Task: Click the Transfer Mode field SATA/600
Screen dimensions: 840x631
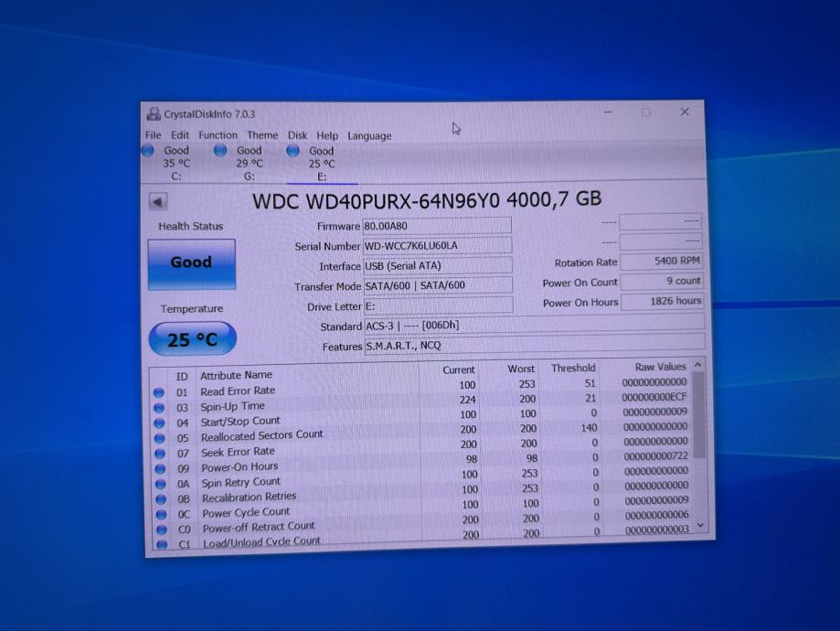Action: 438,285
